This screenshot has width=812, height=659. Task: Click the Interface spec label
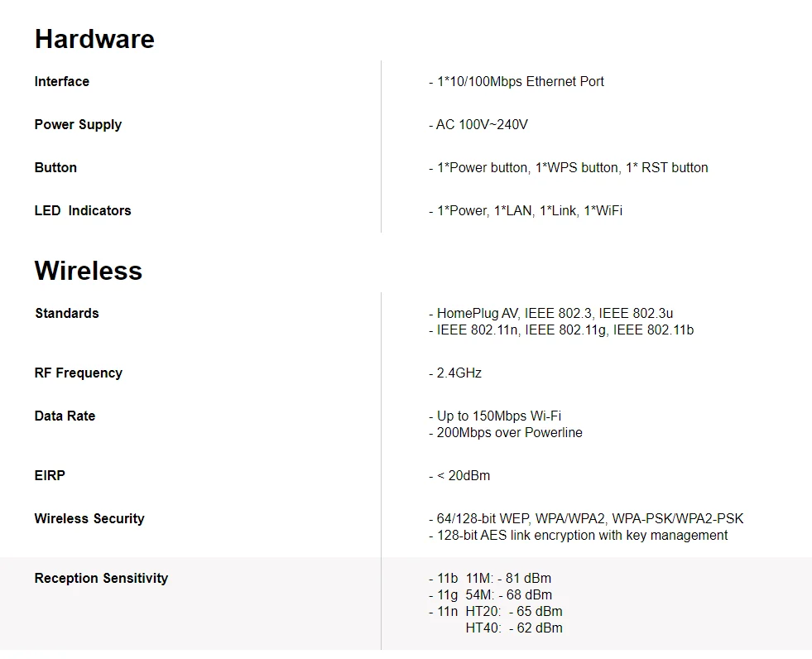tap(62, 81)
